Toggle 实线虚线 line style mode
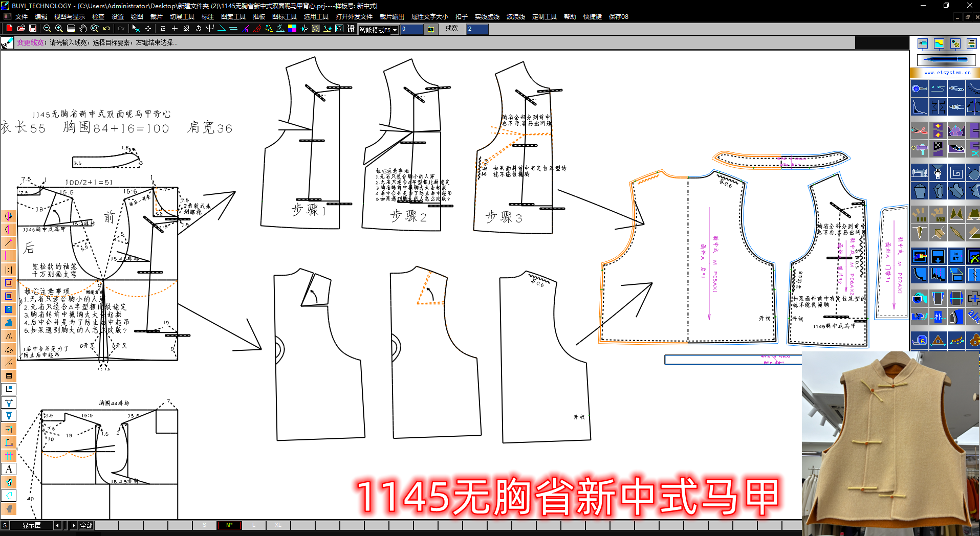This screenshot has width=980, height=536. (487, 16)
